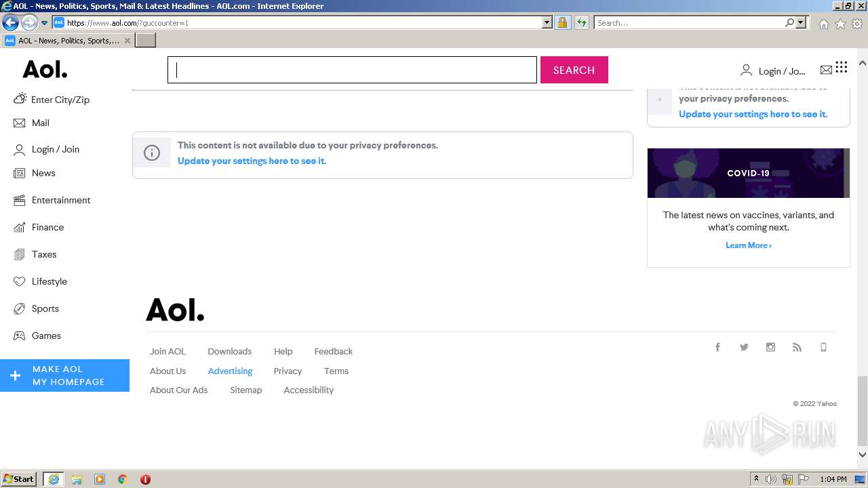Click the security lock icon in the address bar
Screen dimensions: 868x488
pos(562,22)
